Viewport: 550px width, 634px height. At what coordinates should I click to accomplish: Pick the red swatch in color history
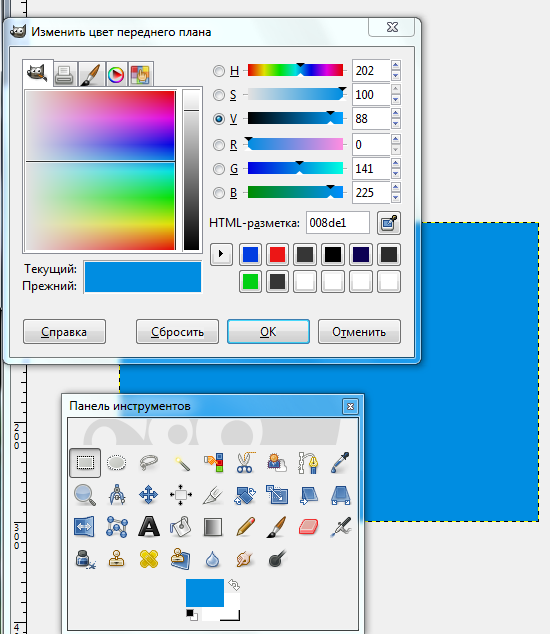(277, 255)
